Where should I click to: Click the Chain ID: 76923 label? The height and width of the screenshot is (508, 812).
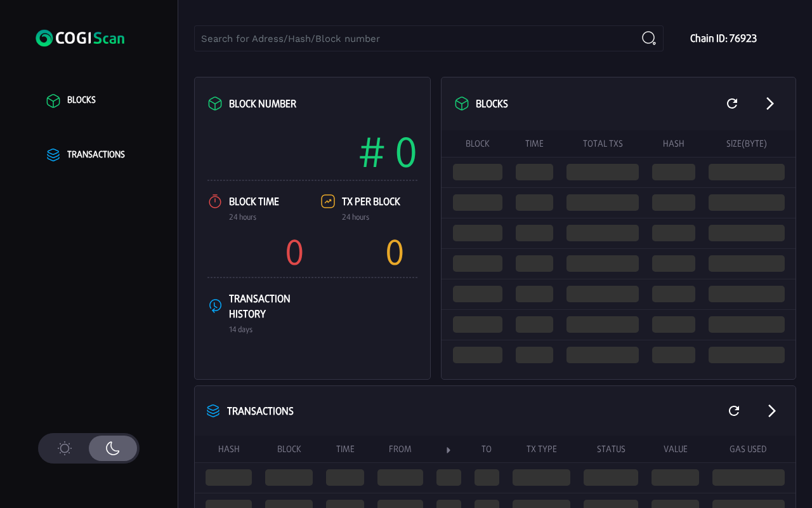point(723,39)
